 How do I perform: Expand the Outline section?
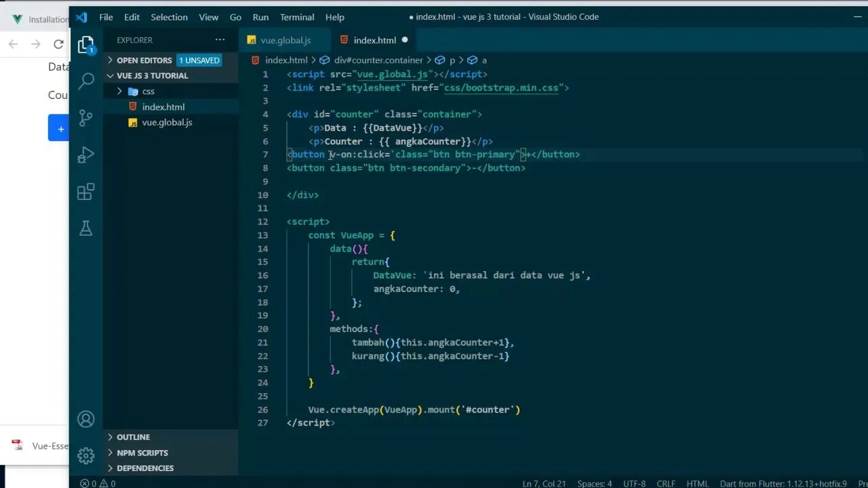(170, 437)
